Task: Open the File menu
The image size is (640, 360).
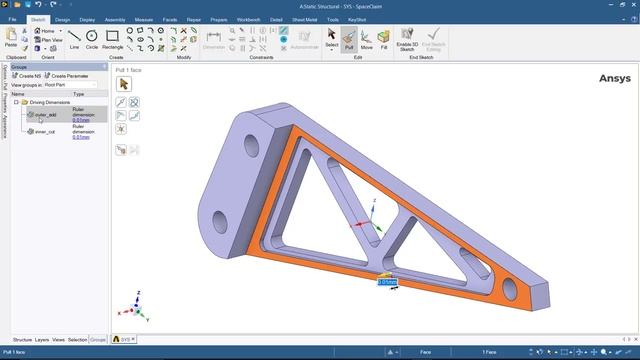Action: (x=13, y=20)
